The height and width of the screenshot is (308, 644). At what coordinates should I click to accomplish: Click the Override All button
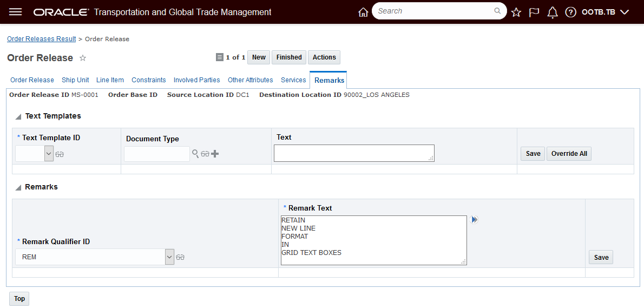[569, 154]
